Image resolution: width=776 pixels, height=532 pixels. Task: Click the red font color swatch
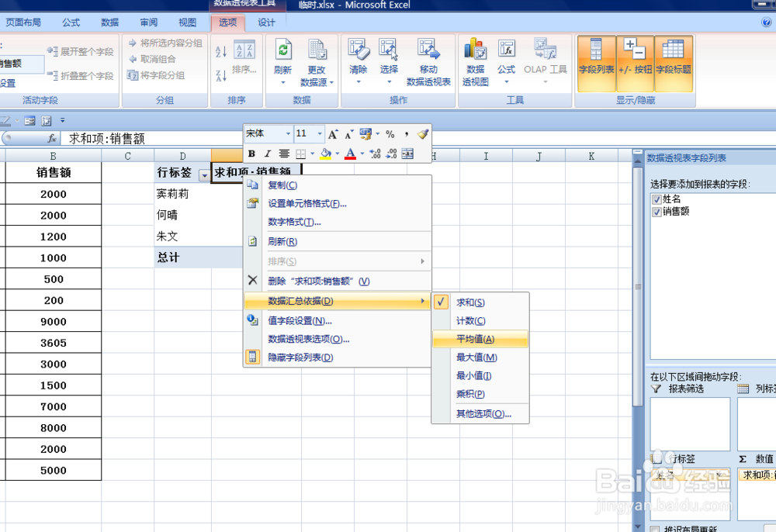351,154
